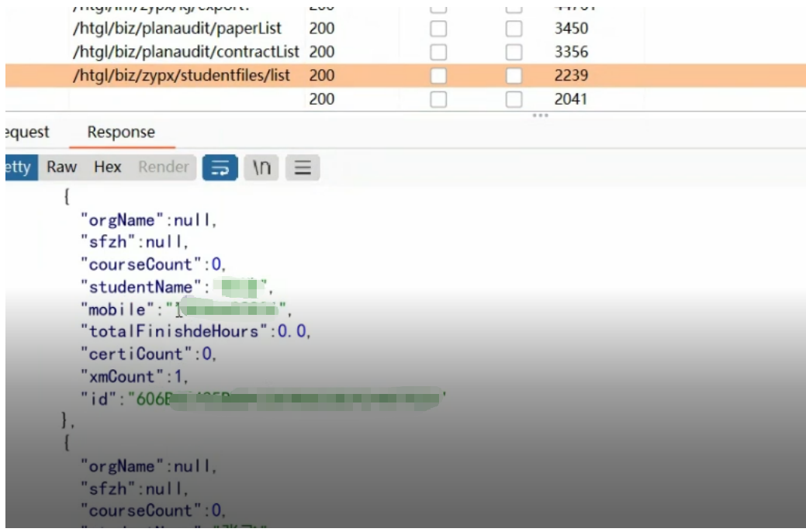Click the "totalFinishdeHours" line in the JSON response
806x532 pixels.
[195, 332]
